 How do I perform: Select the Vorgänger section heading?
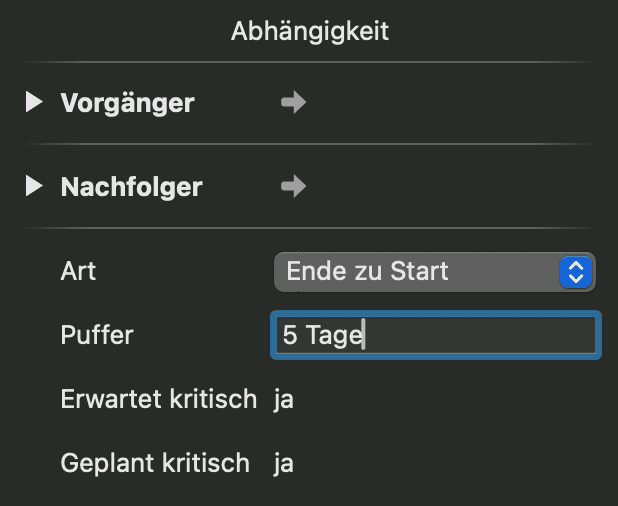coord(127,103)
